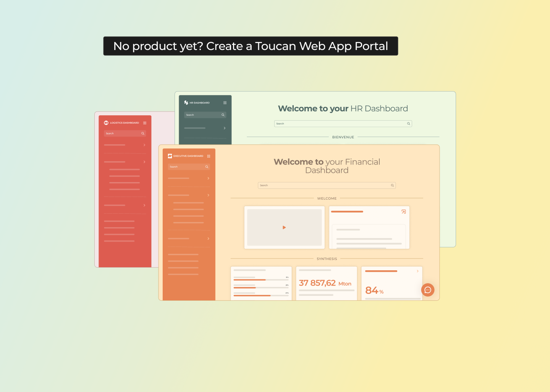Click the magnifier in the HR welcome page search bar

(408, 124)
